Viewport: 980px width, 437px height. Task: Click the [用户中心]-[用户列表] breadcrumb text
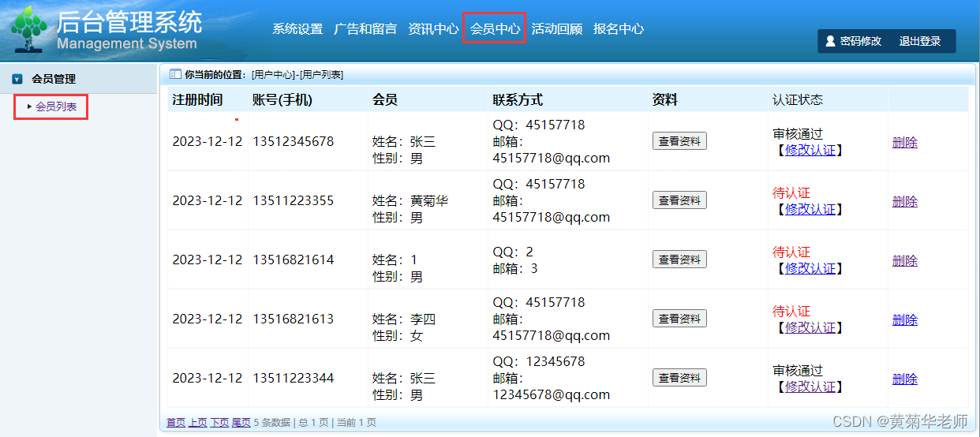click(297, 75)
